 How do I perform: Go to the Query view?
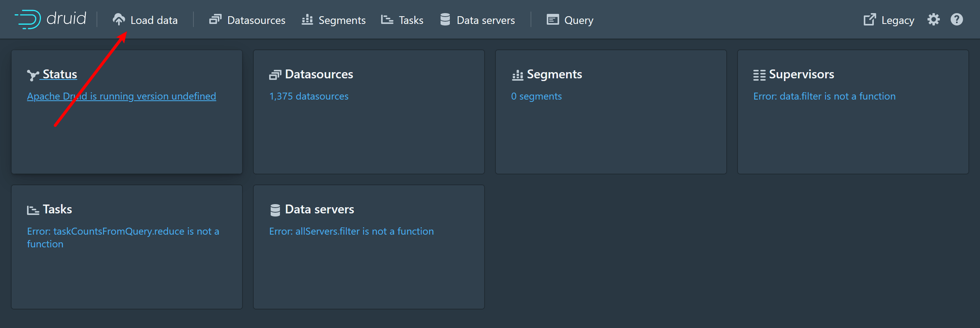[578, 20]
